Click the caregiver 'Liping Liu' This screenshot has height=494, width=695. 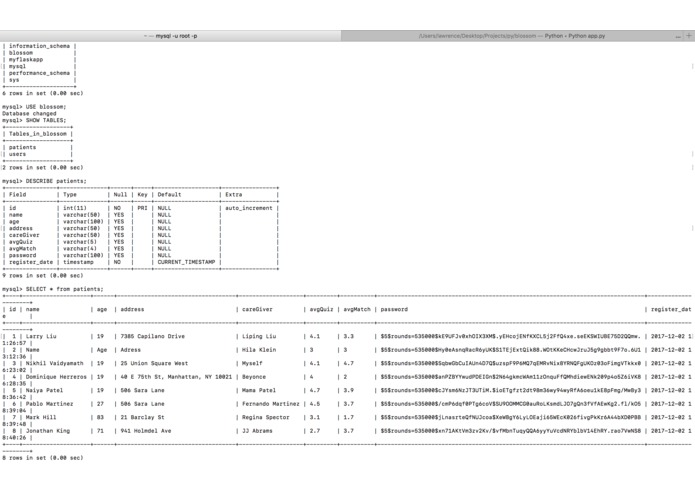tap(259, 336)
